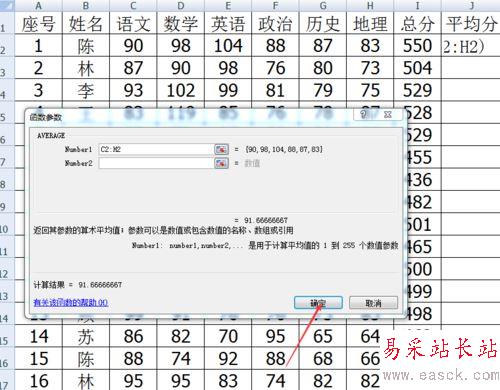The width and height of the screenshot is (500, 390).
Task: Click the history score 68 cell
Action: pos(323,358)
